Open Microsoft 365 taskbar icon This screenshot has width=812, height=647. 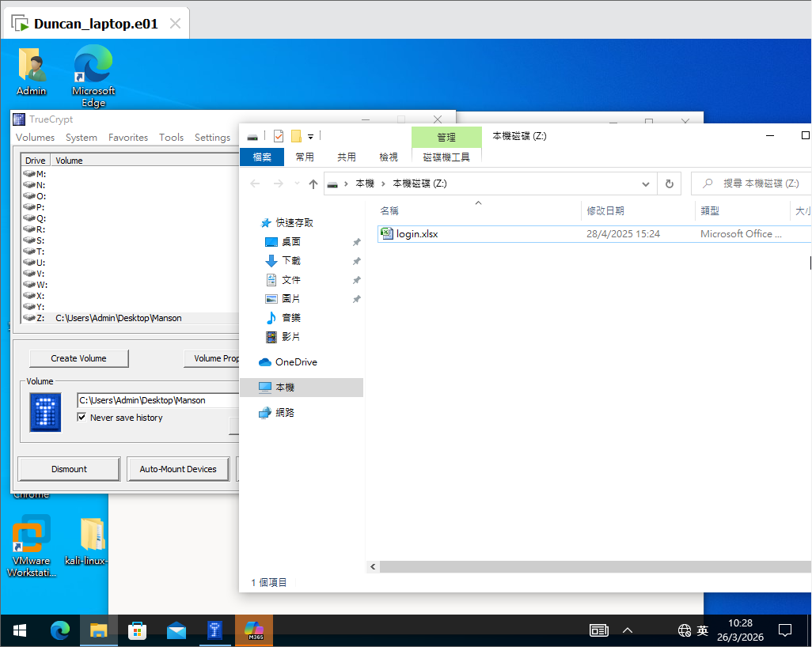pos(254,630)
